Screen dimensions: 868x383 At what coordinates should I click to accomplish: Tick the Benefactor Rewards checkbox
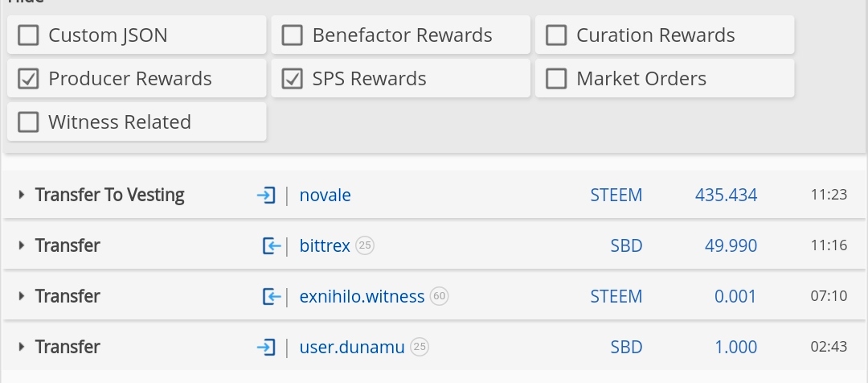coord(293,35)
